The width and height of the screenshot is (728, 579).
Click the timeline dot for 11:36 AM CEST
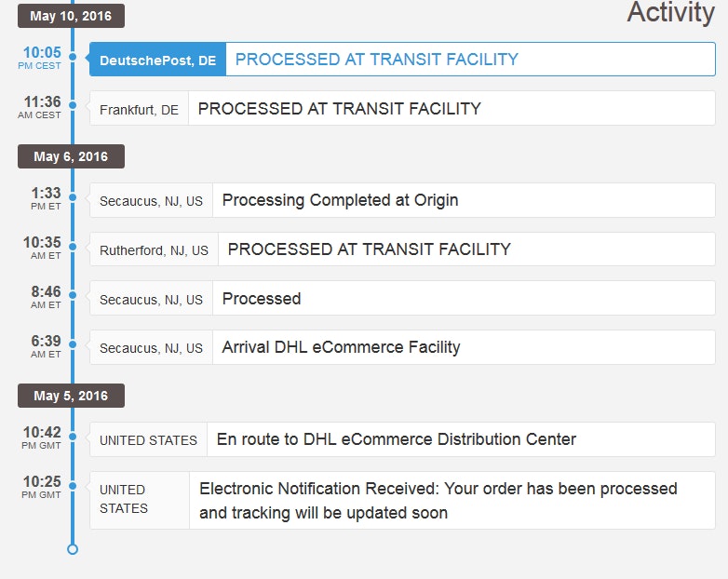73,108
